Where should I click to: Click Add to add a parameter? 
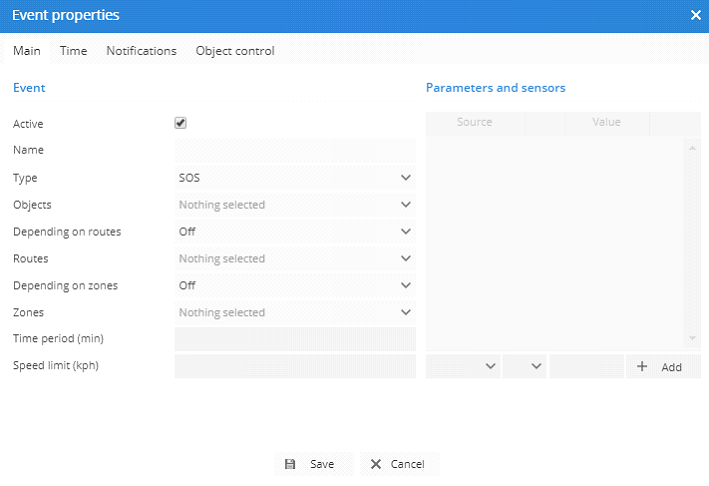[662, 367]
